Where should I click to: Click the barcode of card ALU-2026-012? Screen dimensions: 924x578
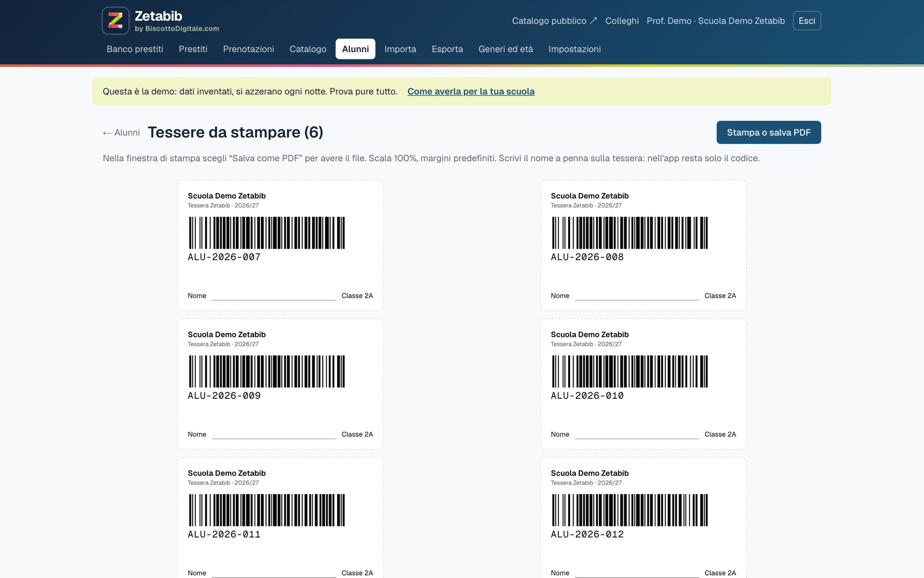click(x=629, y=510)
